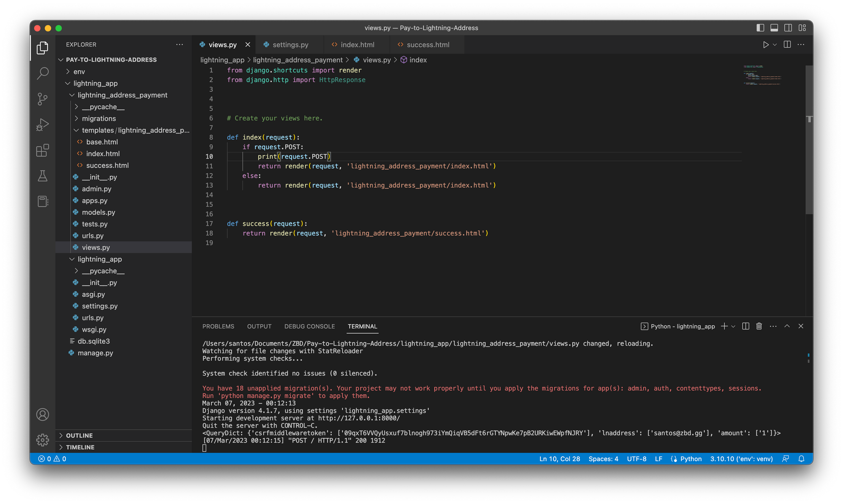This screenshot has width=843, height=504.
Task: Select Python - lightning_app terminal label
Action: click(678, 326)
